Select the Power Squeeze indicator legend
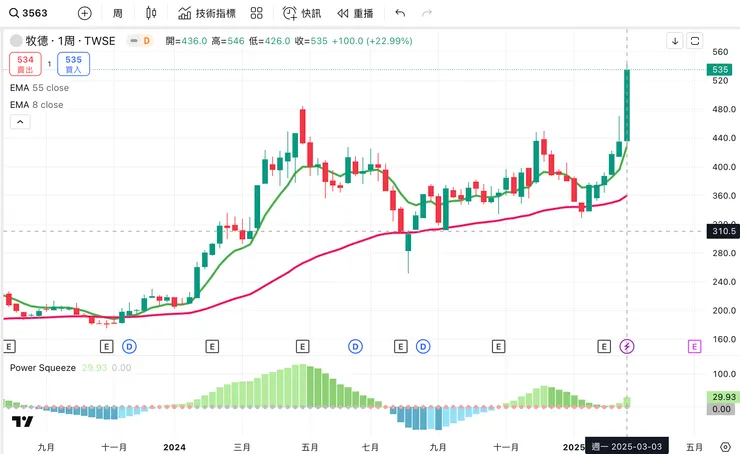This screenshot has height=454, width=740. [x=42, y=368]
